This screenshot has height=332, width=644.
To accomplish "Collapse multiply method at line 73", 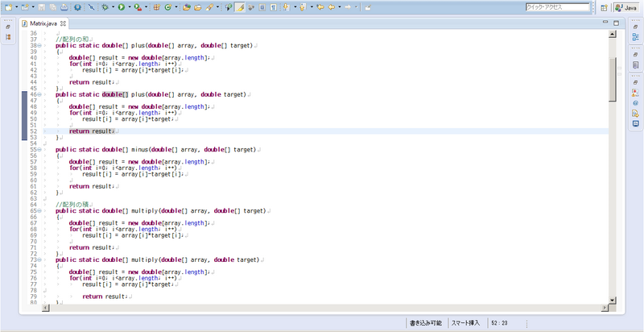I will click(39, 259).
